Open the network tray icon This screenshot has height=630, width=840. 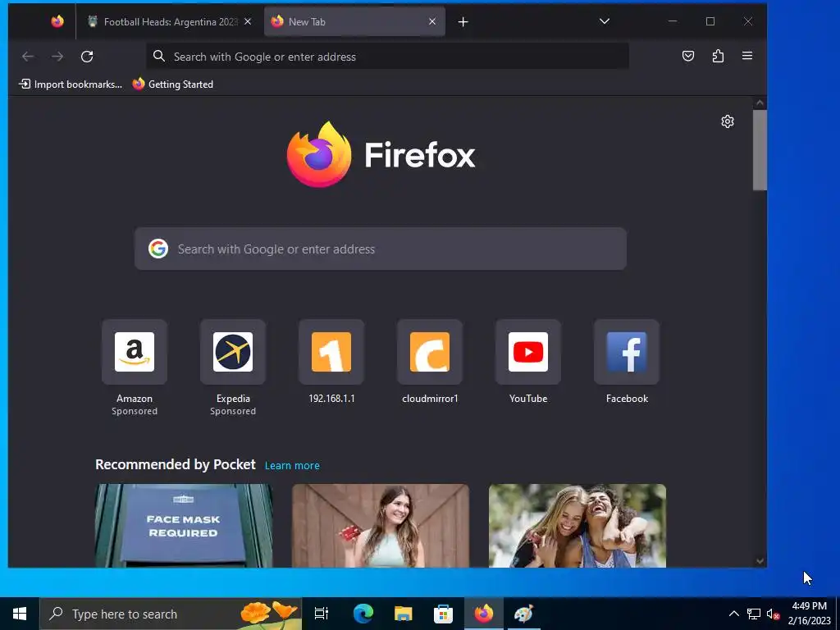click(754, 614)
